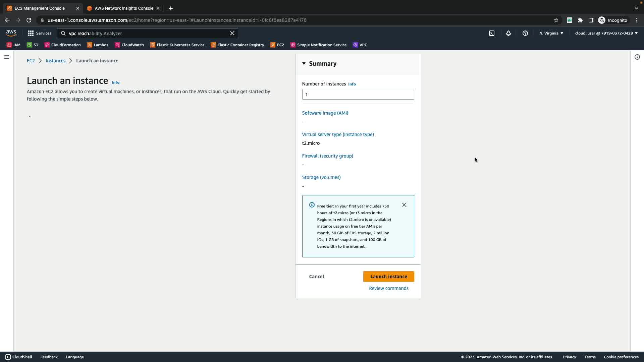Open the hamburger side navigation menu
Screen dimensions: 644x362
pyautogui.click(x=6, y=57)
